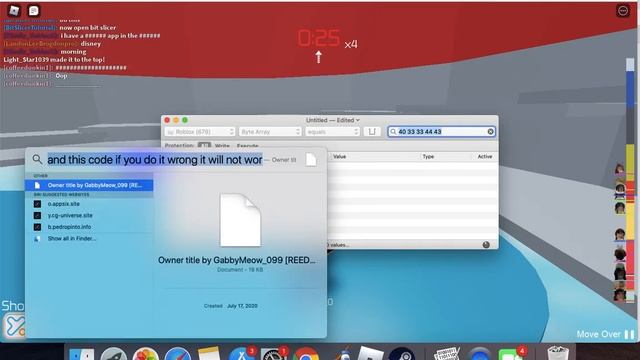This screenshot has width=640, height=360.
Task: Click the 0:25 game timer
Action: 318,38
